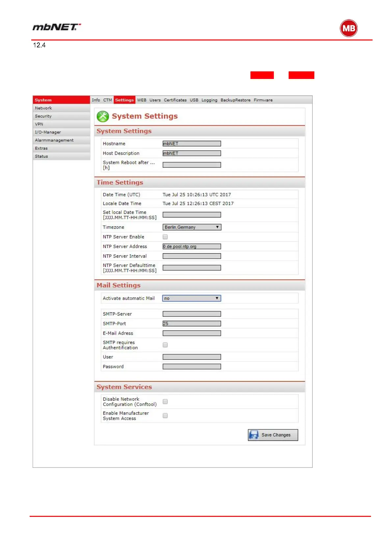
Task: Focus the System Reboot after field
Action: coord(192,165)
